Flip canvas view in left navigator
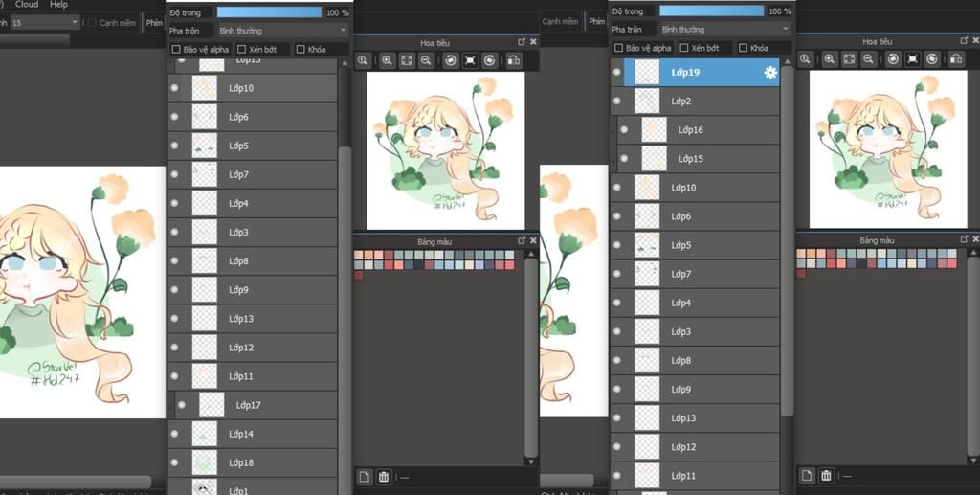 pos(514,60)
